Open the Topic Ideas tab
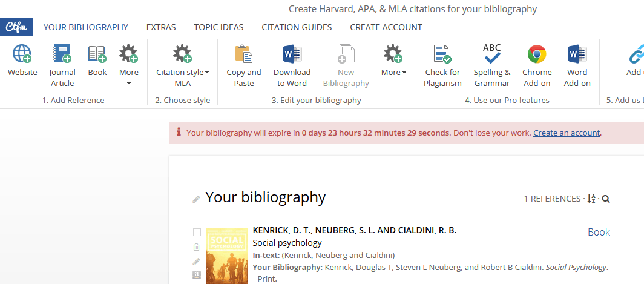This screenshot has height=284, width=644. pyautogui.click(x=218, y=27)
